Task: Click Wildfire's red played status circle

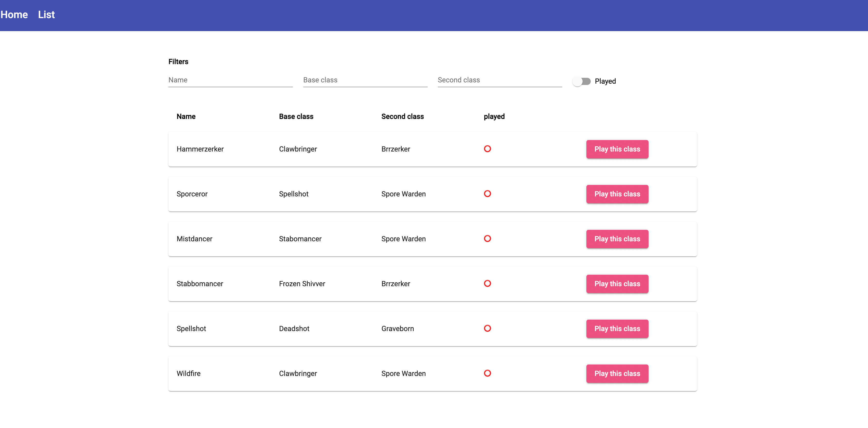Action: pyautogui.click(x=487, y=373)
